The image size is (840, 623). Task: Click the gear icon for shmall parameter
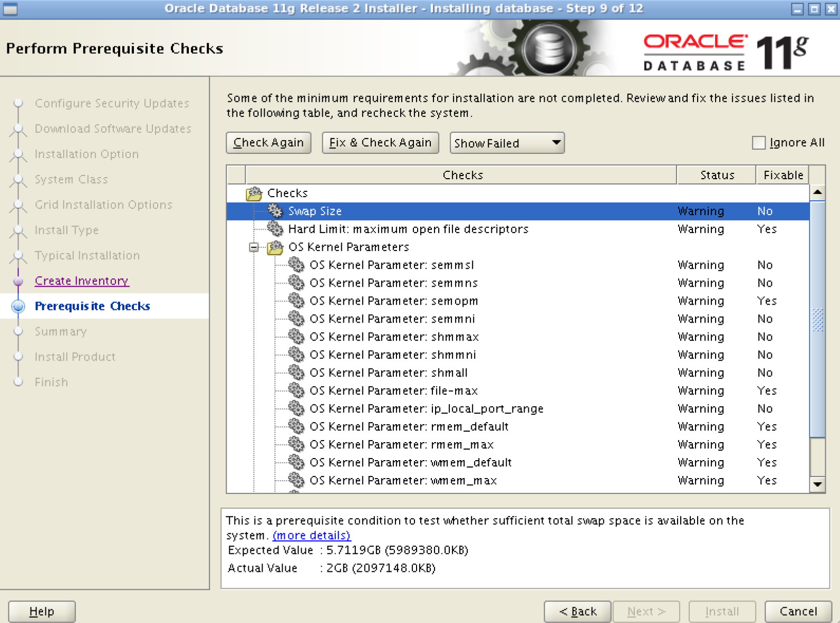296,372
